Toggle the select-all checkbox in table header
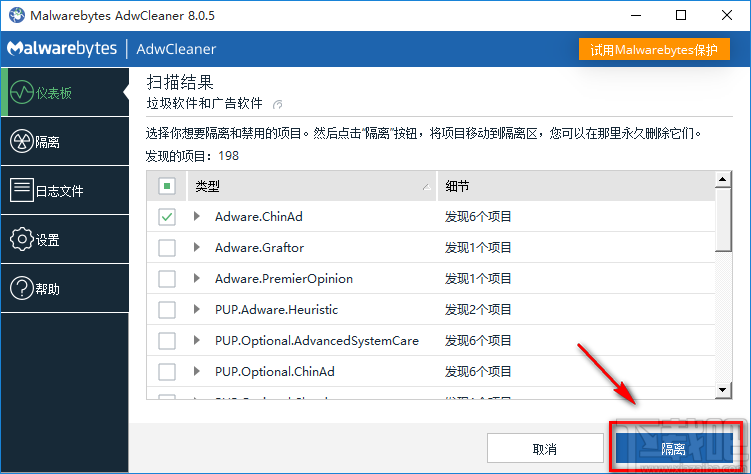The width and height of the screenshot is (751, 474). pos(167,186)
